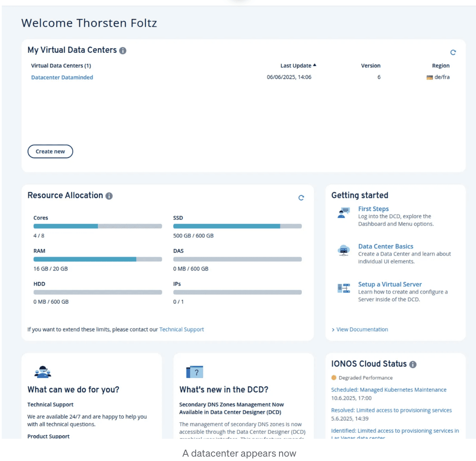Click the de/fra region flag icon
This screenshot has height=461, width=476.
click(429, 78)
